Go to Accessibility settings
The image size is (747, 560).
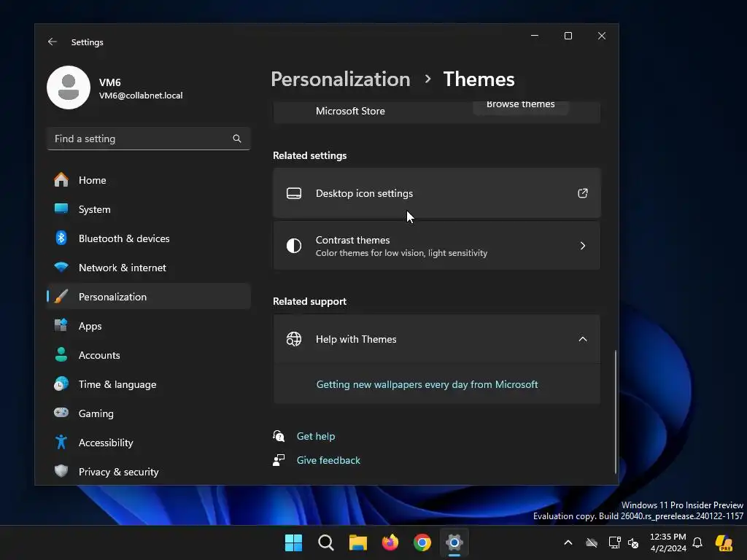149,443
